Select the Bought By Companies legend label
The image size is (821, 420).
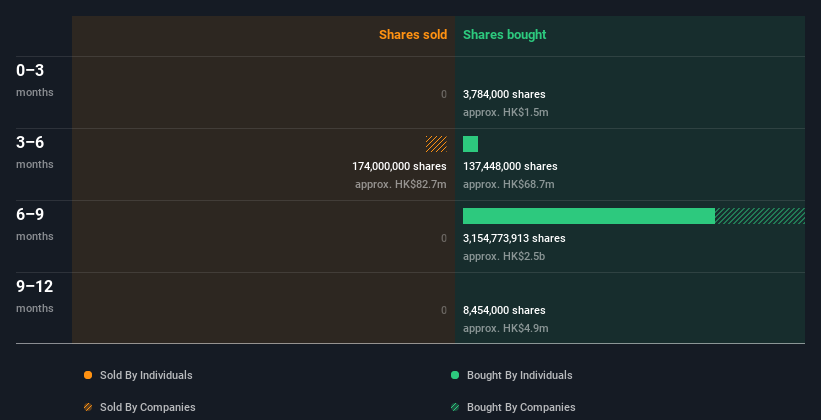click(x=521, y=407)
